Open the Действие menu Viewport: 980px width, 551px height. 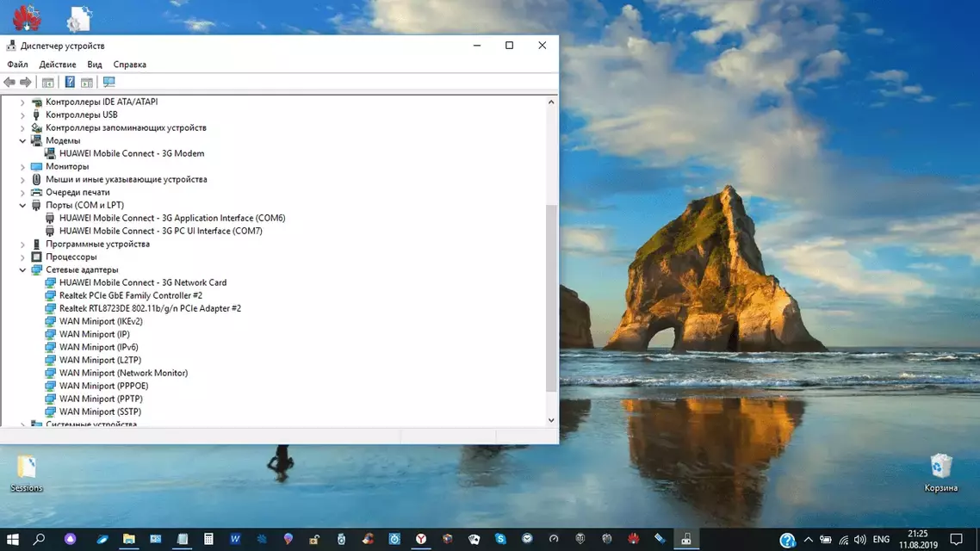click(57, 65)
